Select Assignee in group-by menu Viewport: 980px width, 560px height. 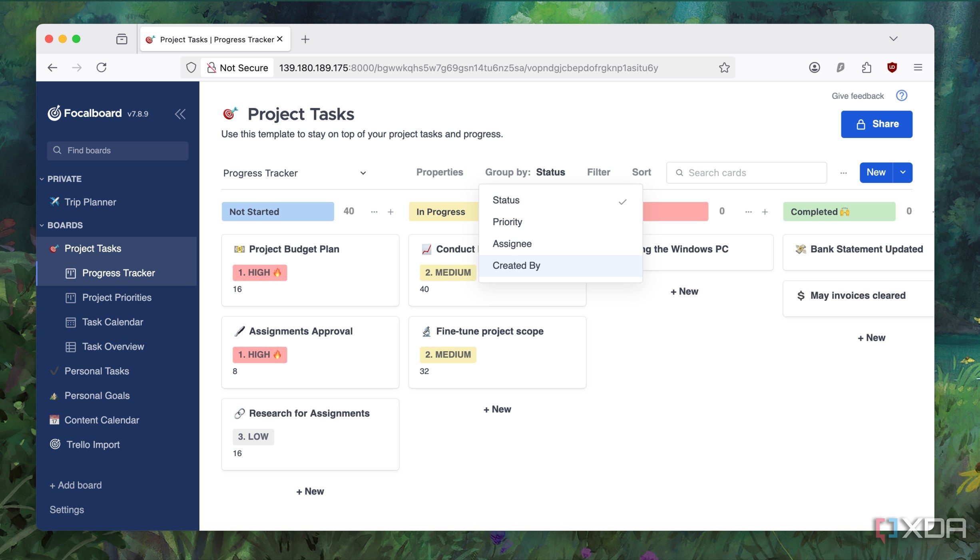tap(560, 244)
